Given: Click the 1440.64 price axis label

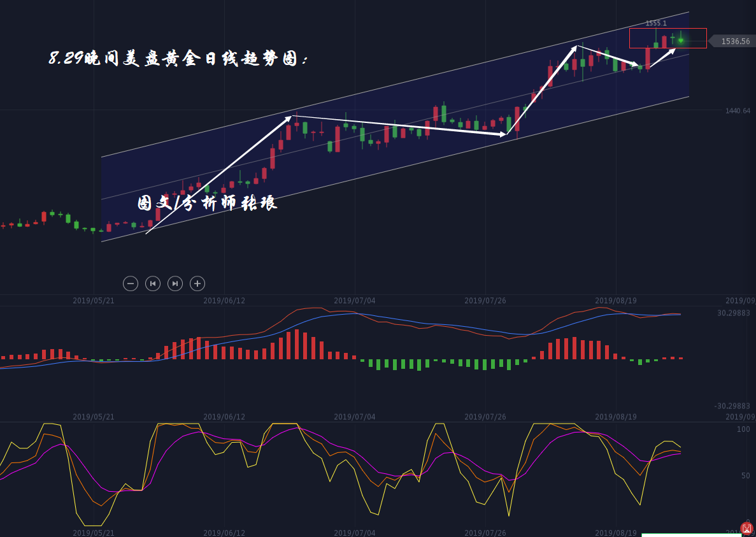Looking at the screenshot, I should pyautogui.click(x=738, y=111).
